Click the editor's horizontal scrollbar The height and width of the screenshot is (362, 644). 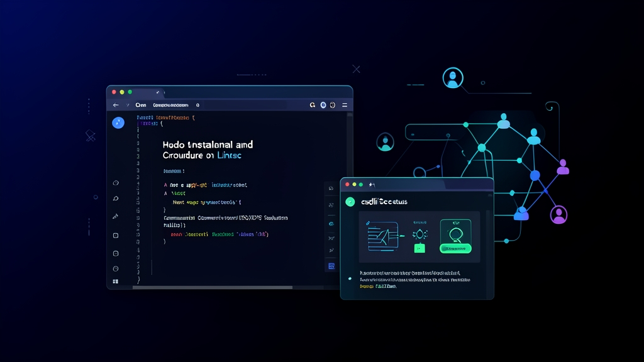[213, 287]
